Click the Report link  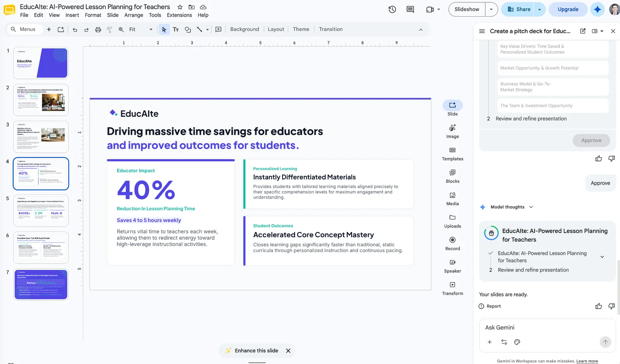click(x=490, y=306)
